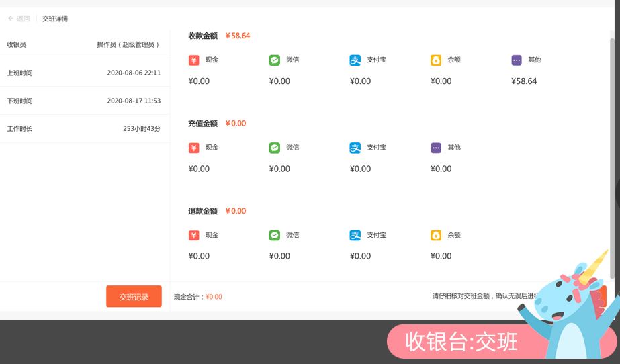Click the purple 其他 icon under 充值金额

click(x=436, y=148)
